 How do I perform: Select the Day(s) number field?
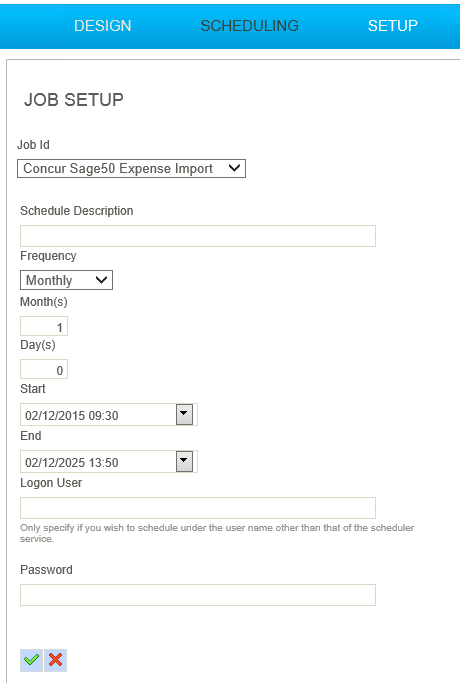[44, 369]
